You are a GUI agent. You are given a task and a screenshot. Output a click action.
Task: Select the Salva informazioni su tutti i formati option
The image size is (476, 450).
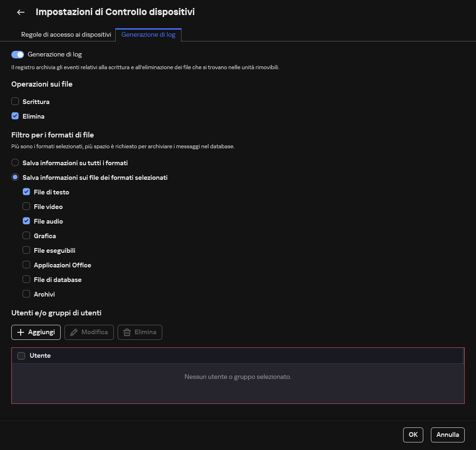15,162
